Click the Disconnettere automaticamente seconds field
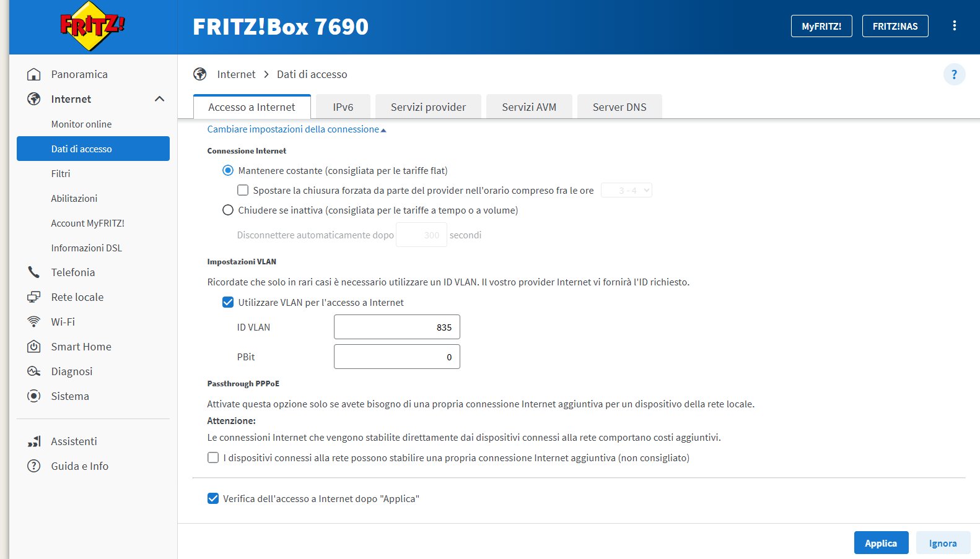 pyautogui.click(x=421, y=235)
